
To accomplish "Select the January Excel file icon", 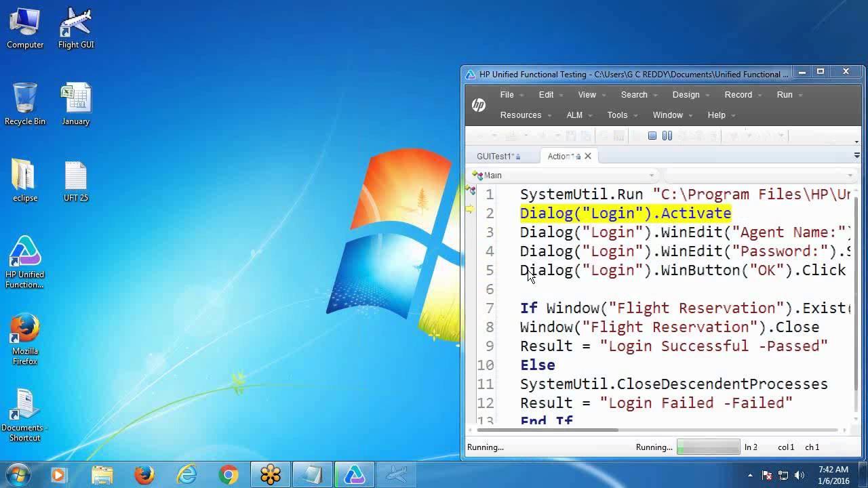I will point(76,104).
